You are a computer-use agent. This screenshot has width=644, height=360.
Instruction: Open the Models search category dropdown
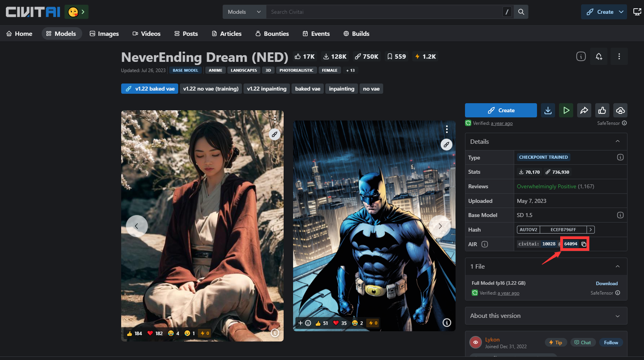click(244, 12)
